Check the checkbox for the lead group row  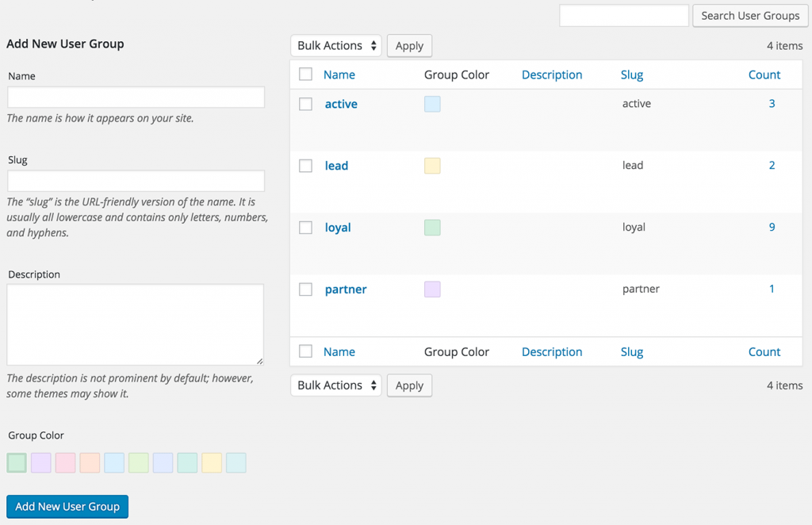pyautogui.click(x=305, y=165)
